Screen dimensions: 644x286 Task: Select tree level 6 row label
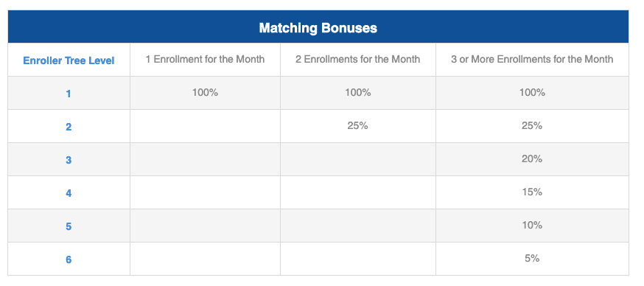click(x=69, y=259)
